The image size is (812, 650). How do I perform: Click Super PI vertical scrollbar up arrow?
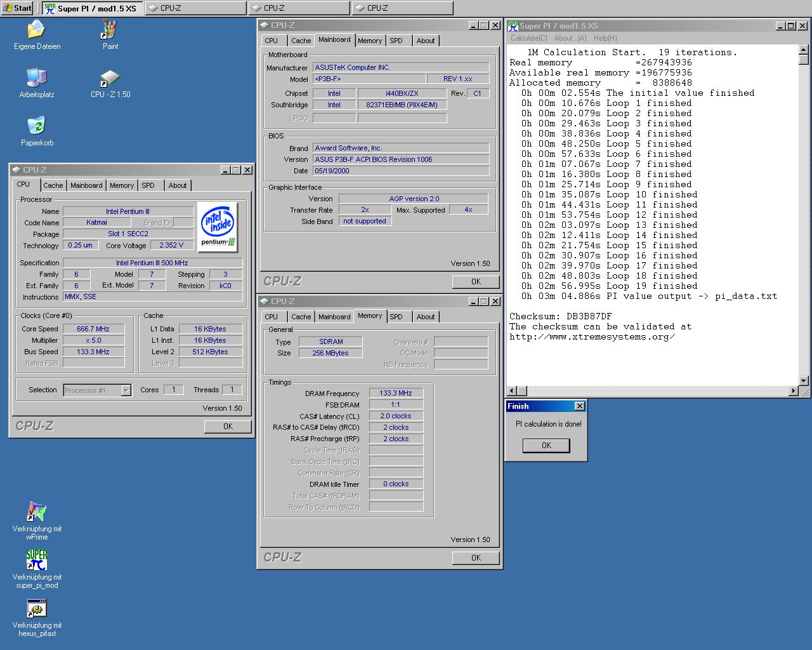804,49
